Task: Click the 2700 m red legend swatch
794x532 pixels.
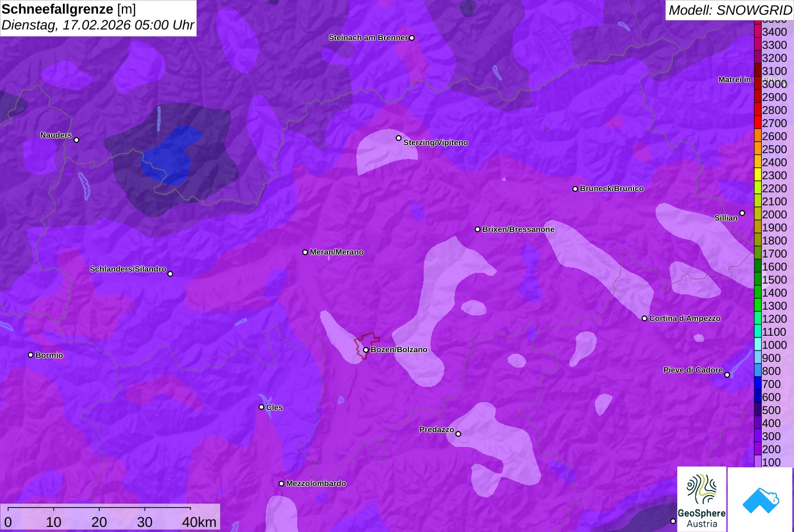Action: click(758, 123)
